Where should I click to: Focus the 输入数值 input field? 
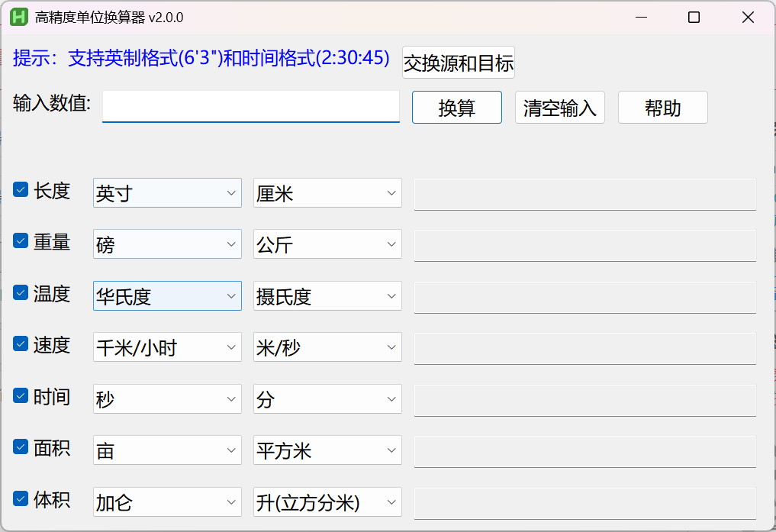(x=250, y=106)
